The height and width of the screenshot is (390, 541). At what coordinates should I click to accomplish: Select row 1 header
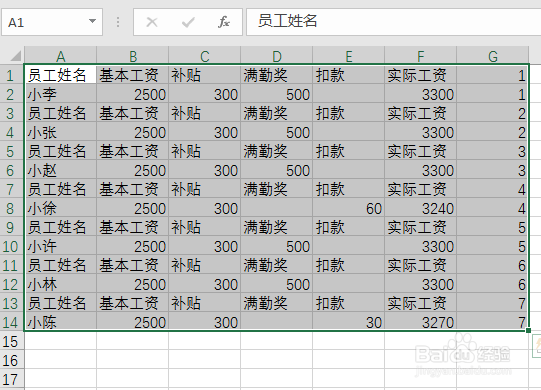12,75
